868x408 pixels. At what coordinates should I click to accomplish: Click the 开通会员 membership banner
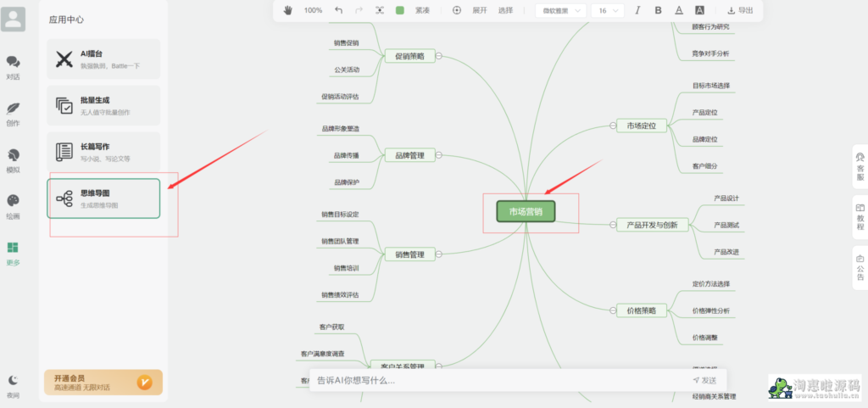pyautogui.click(x=103, y=383)
